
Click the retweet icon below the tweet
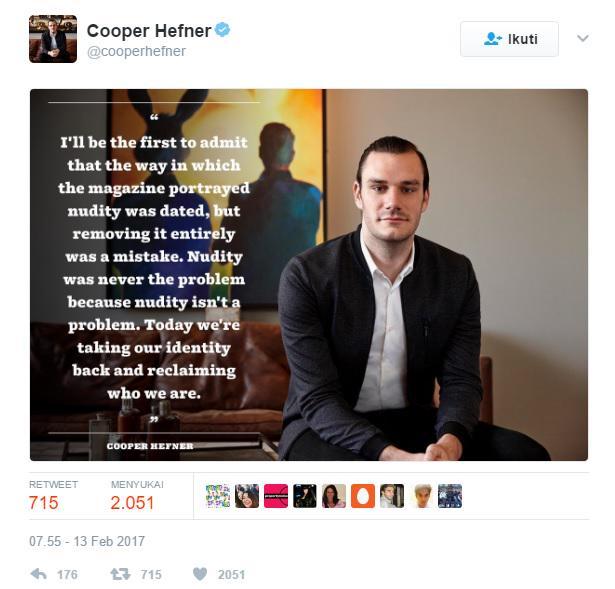click(x=120, y=574)
